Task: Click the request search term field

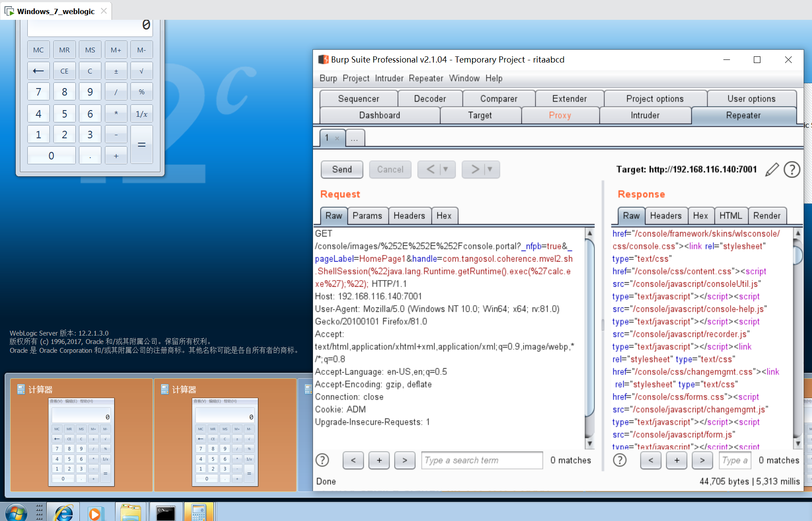Action: coord(482,460)
